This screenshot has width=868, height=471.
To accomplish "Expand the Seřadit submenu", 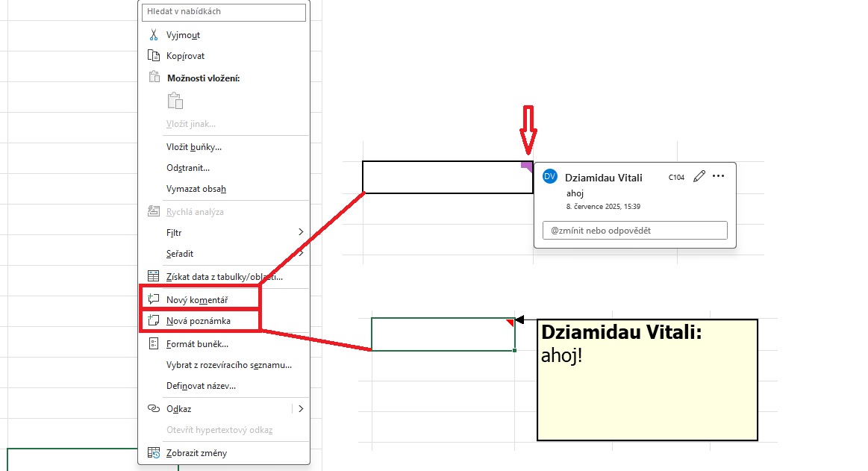I will 301,254.
